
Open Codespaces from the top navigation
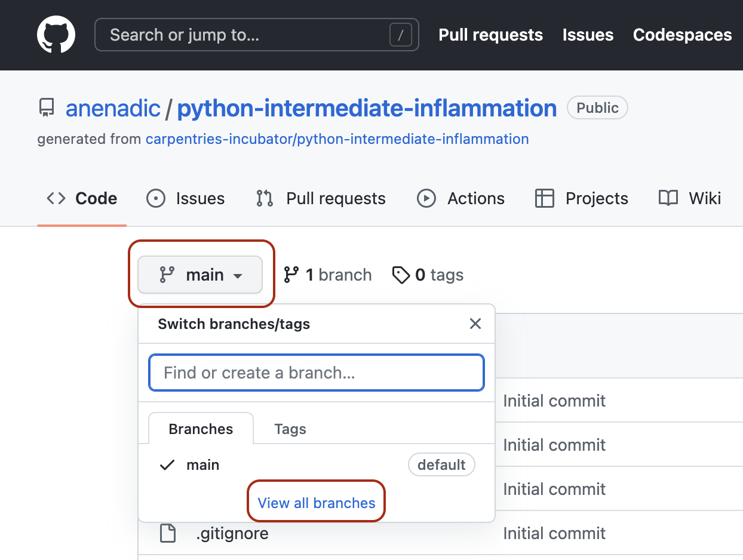point(682,35)
